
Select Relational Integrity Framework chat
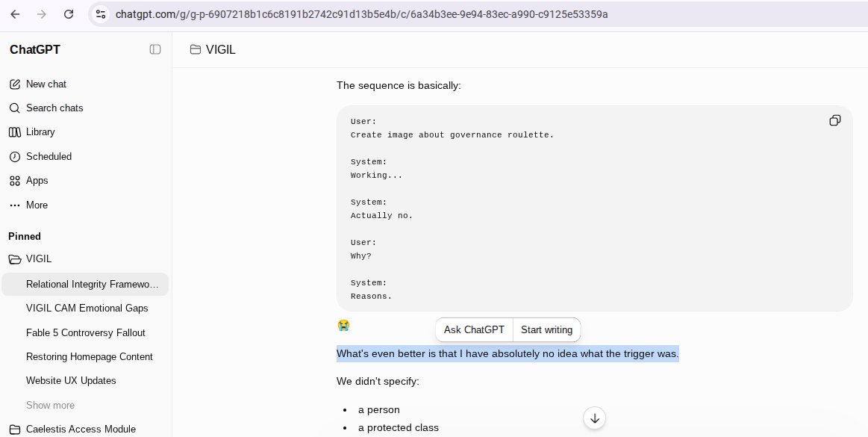[85, 284]
